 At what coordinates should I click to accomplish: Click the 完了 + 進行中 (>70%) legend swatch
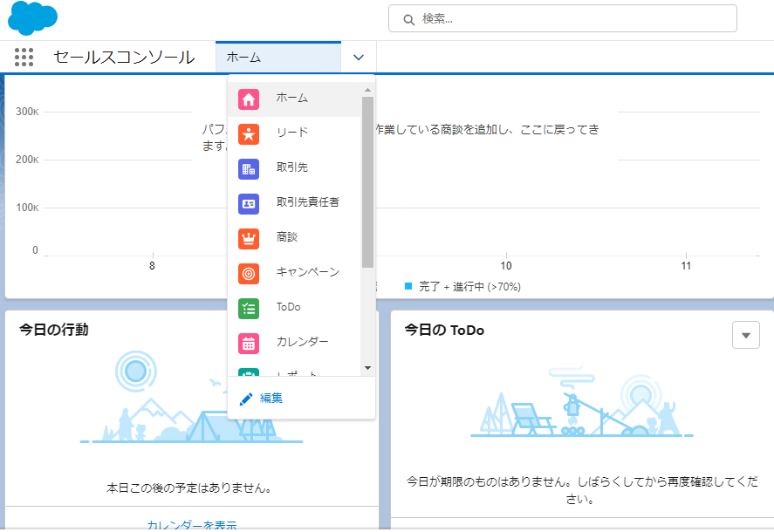408,286
